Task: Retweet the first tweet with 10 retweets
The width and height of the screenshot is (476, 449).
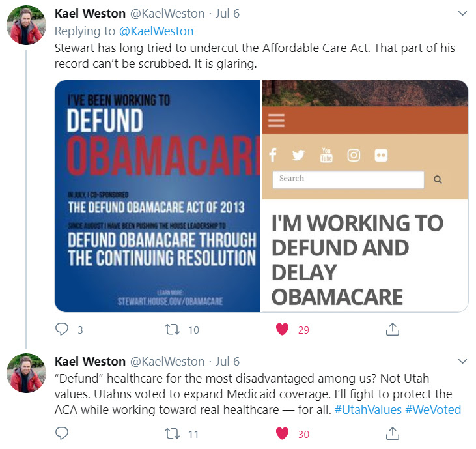Action: click(x=172, y=329)
